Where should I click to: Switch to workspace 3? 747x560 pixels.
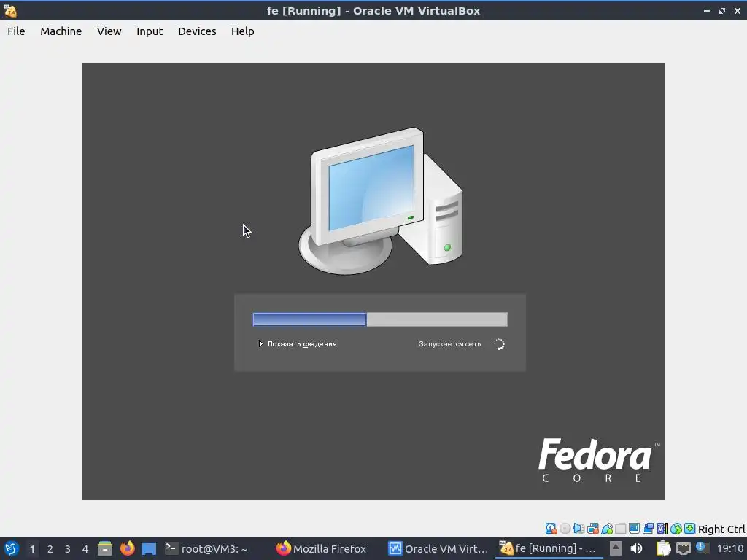(68, 549)
